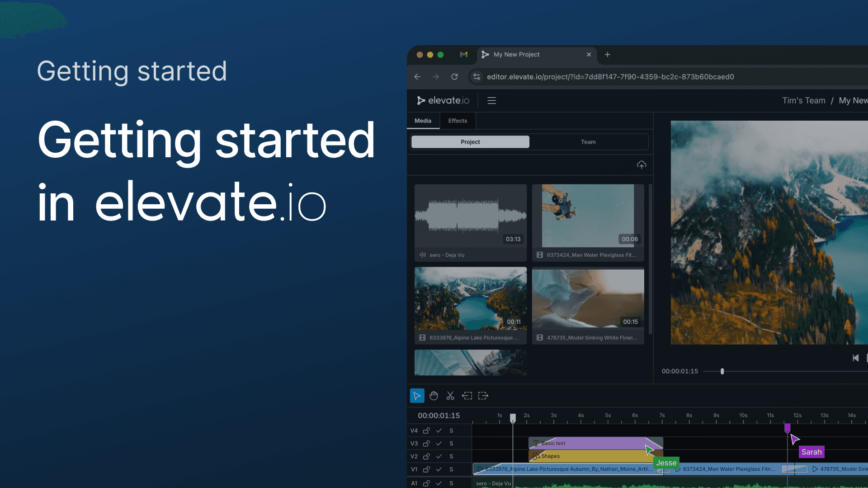Toggle the checkmark on track A1
Viewport: 868px width, 488px height.
(x=439, y=483)
